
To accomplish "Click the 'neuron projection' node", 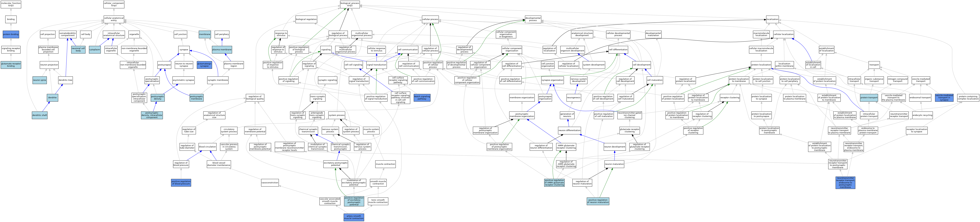I will (x=49, y=65).
